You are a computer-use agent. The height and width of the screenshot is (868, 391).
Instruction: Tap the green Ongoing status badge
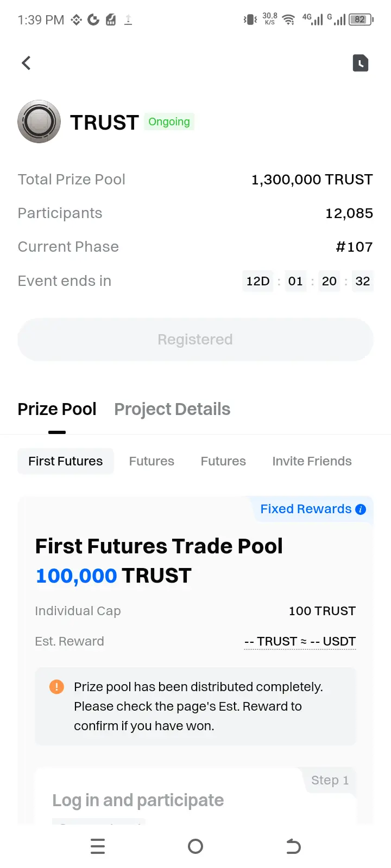click(x=169, y=122)
